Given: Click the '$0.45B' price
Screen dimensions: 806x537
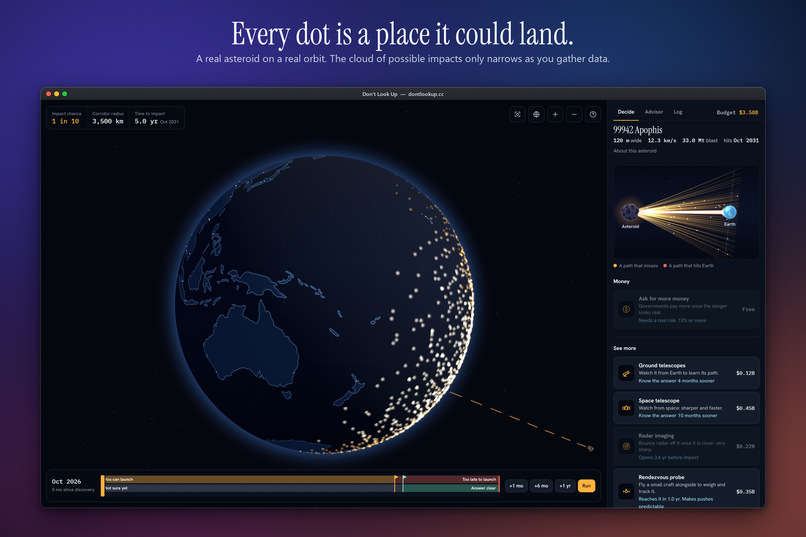Looking at the screenshot, I should pyautogui.click(x=745, y=408).
